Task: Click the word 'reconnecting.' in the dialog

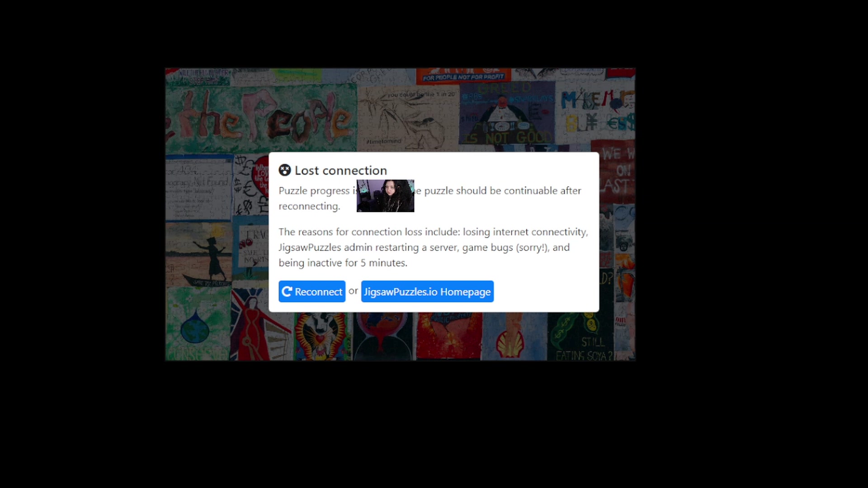Action: [x=309, y=206]
